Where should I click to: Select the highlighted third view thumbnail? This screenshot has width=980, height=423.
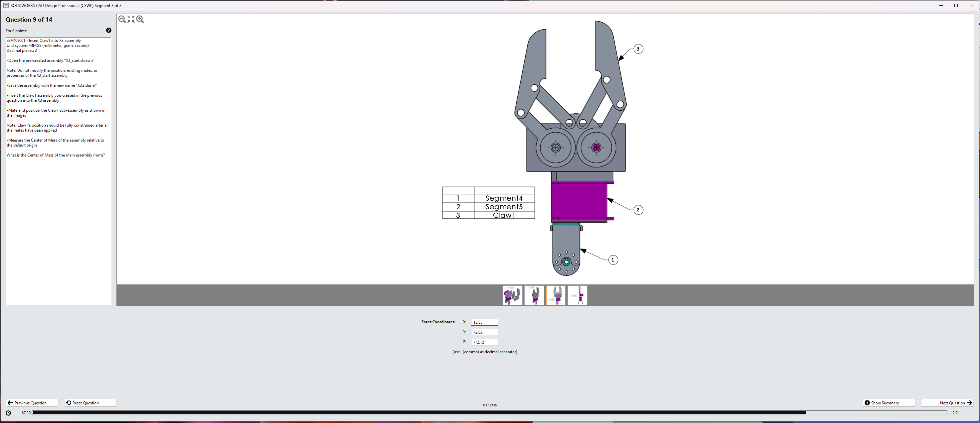[x=556, y=295]
